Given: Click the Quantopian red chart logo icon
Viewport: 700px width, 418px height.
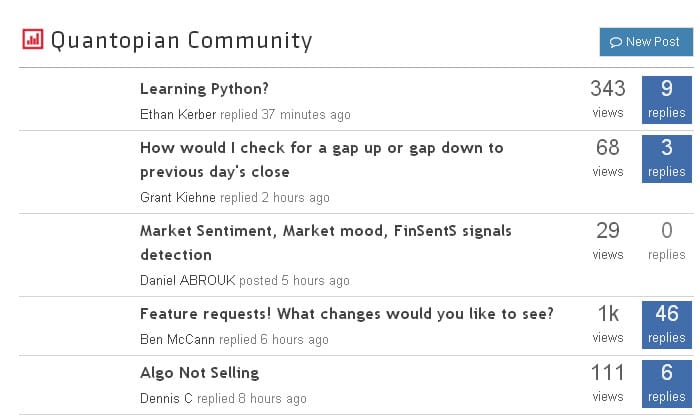Looking at the screenshot, I should click(33, 40).
